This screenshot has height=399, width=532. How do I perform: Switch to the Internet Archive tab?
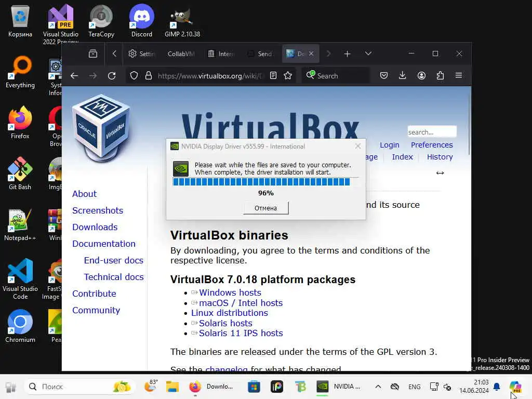point(221,54)
